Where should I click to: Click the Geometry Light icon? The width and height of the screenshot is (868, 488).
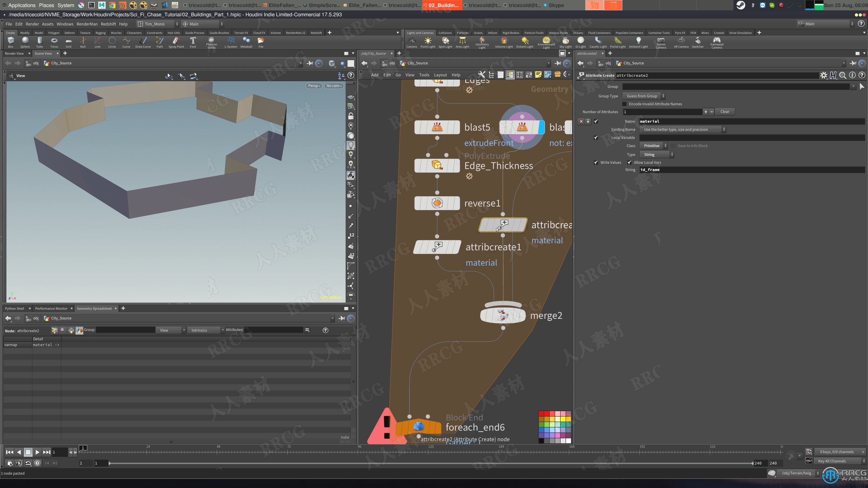tap(482, 42)
